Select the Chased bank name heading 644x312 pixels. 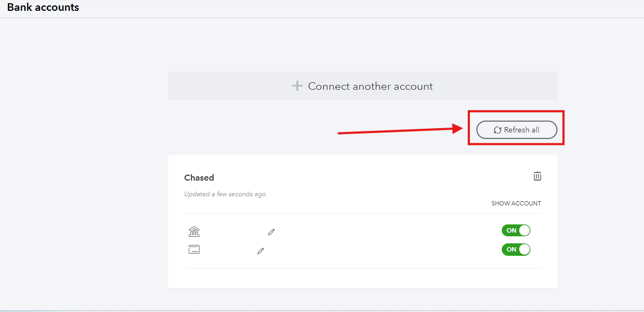point(199,177)
